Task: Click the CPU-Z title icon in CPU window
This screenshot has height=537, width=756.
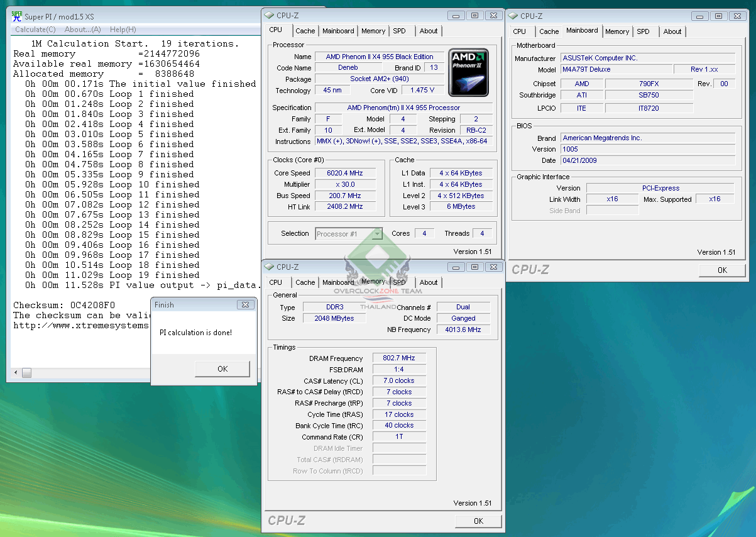Action: click(270, 16)
